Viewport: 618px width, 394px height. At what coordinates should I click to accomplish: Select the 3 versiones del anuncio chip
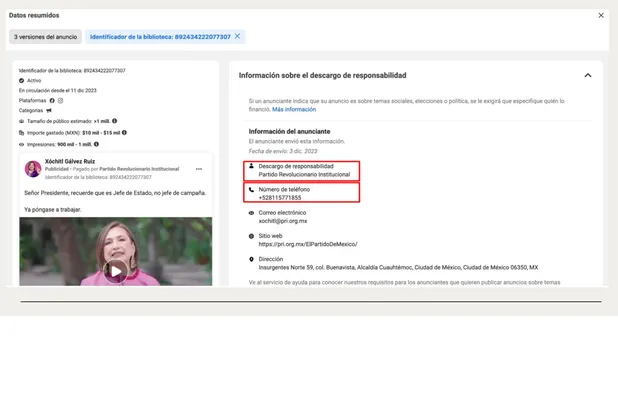click(45, 37)
